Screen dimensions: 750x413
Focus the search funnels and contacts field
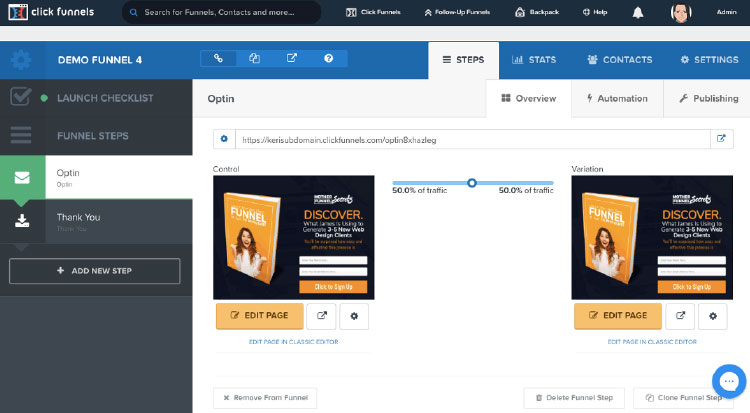tap(221, 12)
